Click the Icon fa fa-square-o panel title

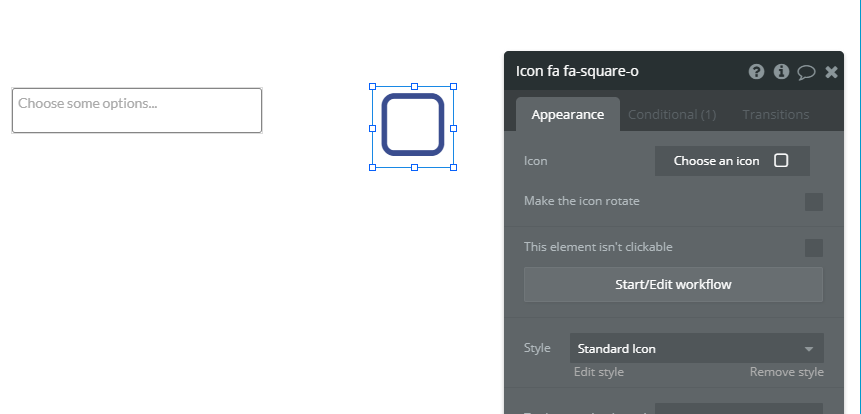(x=577, y=71)
